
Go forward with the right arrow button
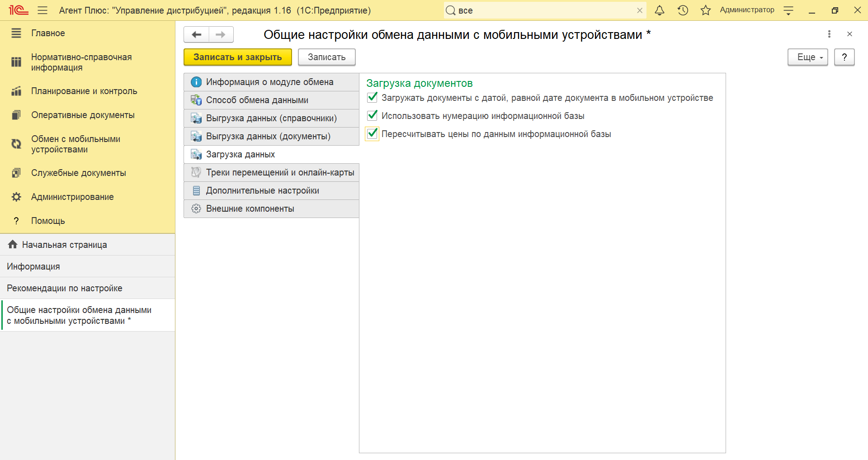pos(221,35)
